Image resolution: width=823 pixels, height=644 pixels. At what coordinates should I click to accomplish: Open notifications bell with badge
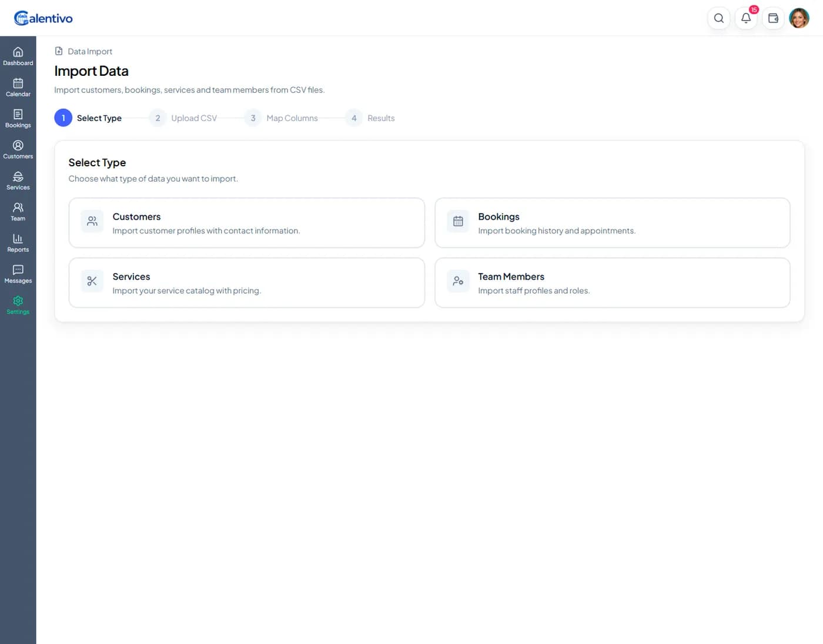(x=746, y=18)
